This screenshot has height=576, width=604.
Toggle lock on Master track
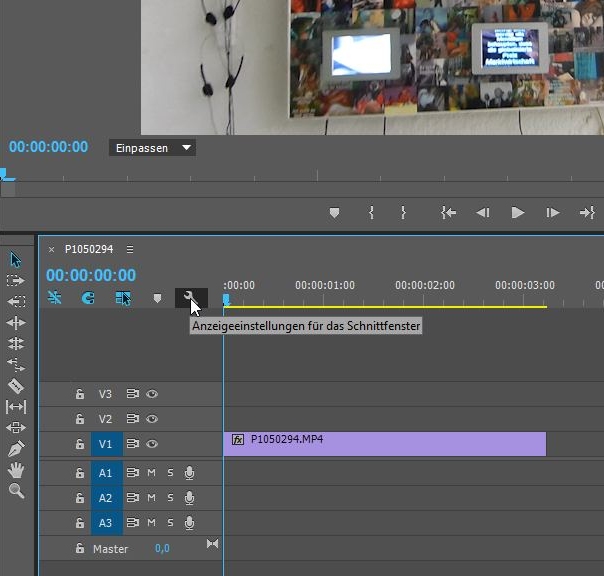pyautogui.click(x=80, y=548)
